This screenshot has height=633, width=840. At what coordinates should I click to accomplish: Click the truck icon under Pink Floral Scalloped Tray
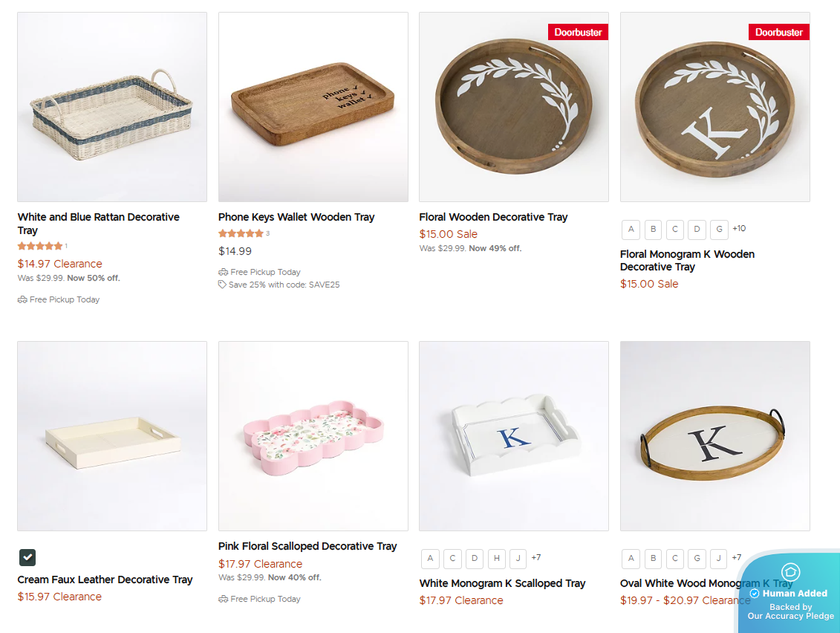tap(224, 599)
